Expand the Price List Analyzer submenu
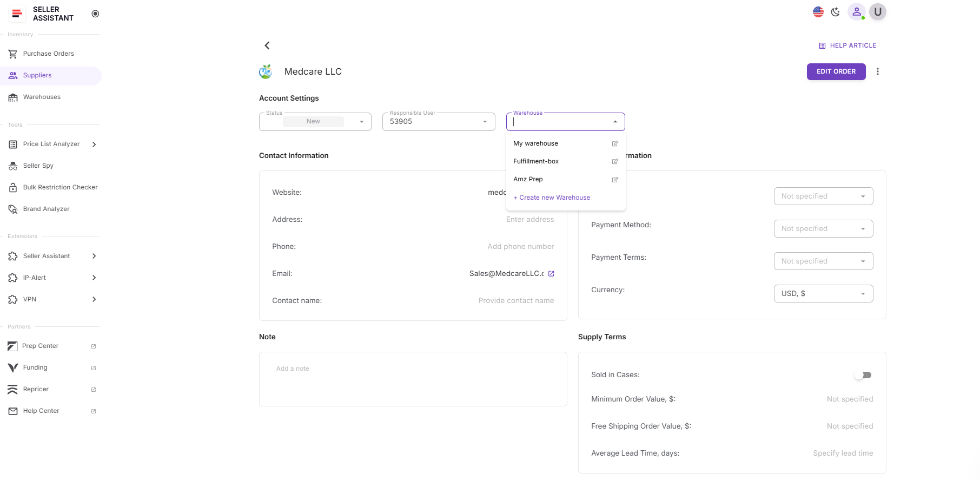Image resolution: width=980 pixels, height=480 pixels. [x=94, y=144]
